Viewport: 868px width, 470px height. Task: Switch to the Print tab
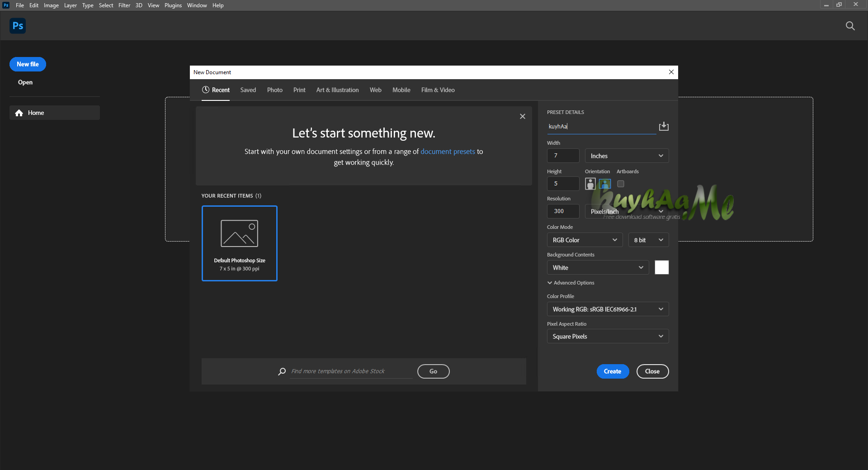[299, 90]
